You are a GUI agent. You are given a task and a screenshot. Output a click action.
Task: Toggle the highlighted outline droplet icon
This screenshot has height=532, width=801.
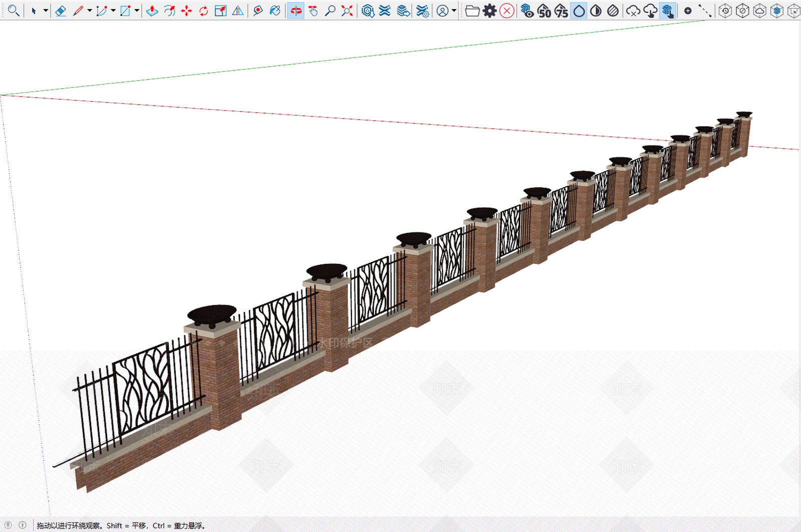click(579, 11)
